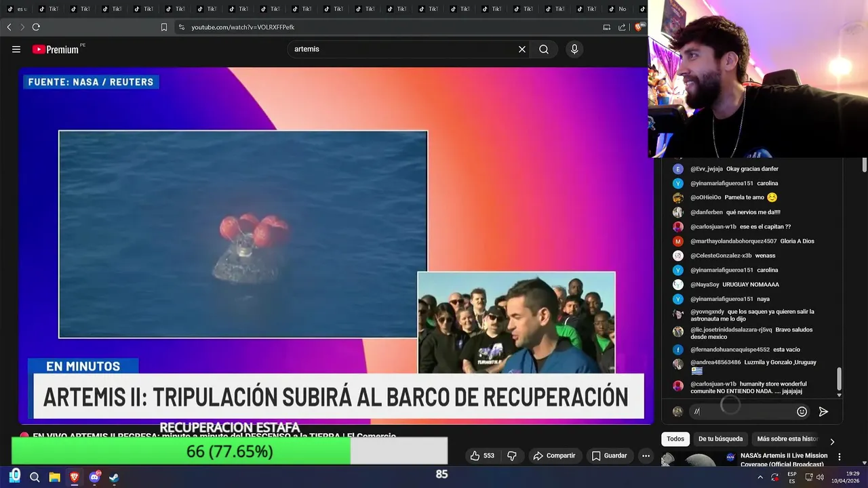868x488 pixels.
Task: Go back in the browser
Action: click(x=9, y=27)
